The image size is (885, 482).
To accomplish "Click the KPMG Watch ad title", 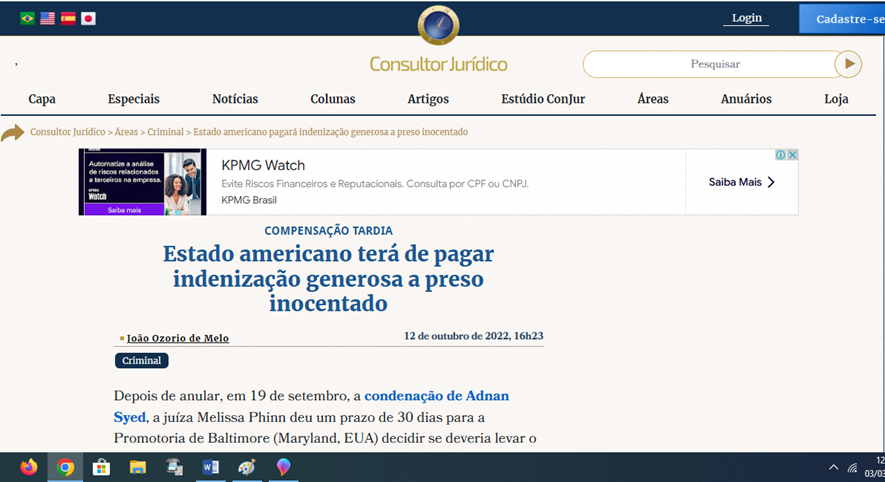I will tap(263, 165).
